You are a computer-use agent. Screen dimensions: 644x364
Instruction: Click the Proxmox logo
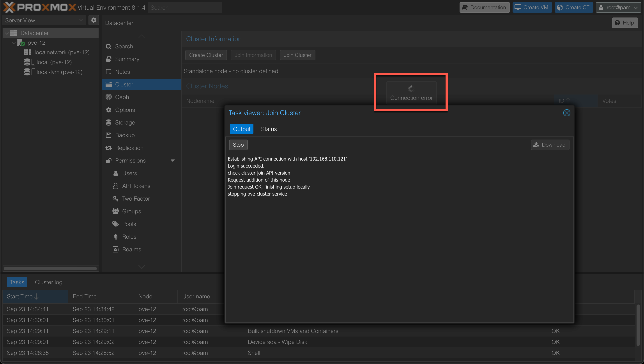tap(39, 7)
